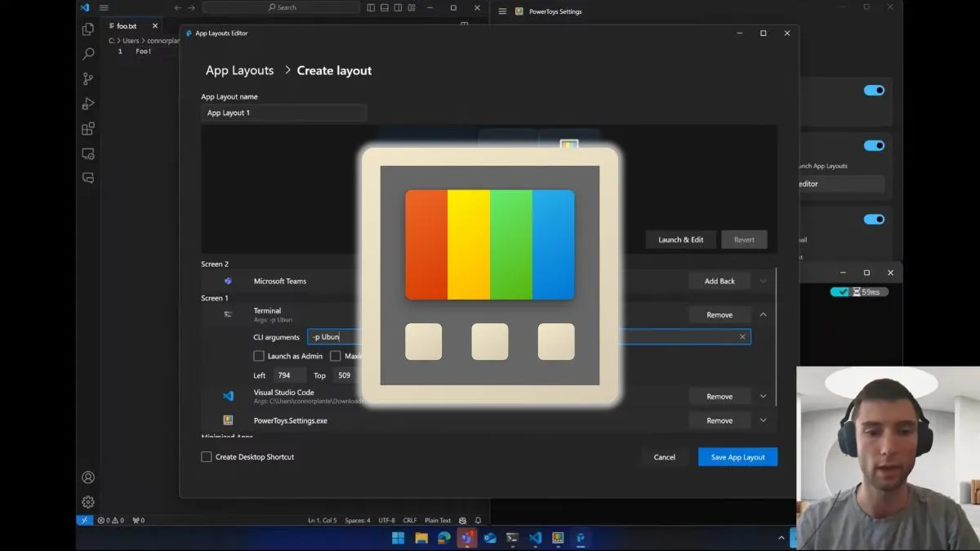This screenshot has width=980, height=551.
Task: Open the Extensions view in the sidebar
Action: 88,129
